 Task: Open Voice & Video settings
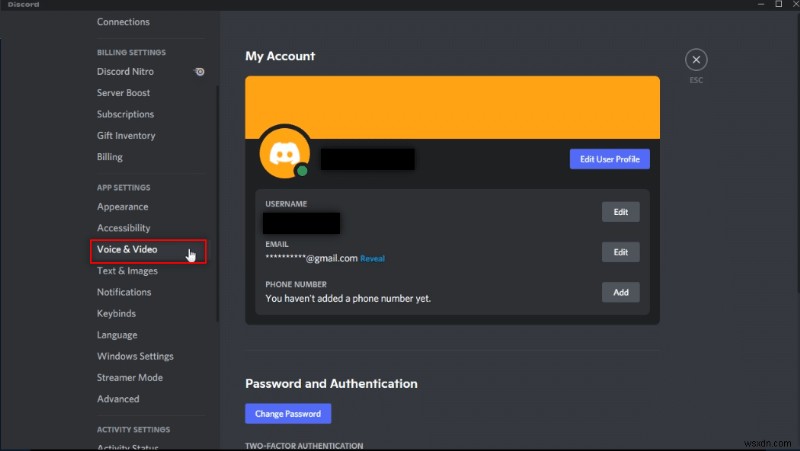click(x=128, y=250)
